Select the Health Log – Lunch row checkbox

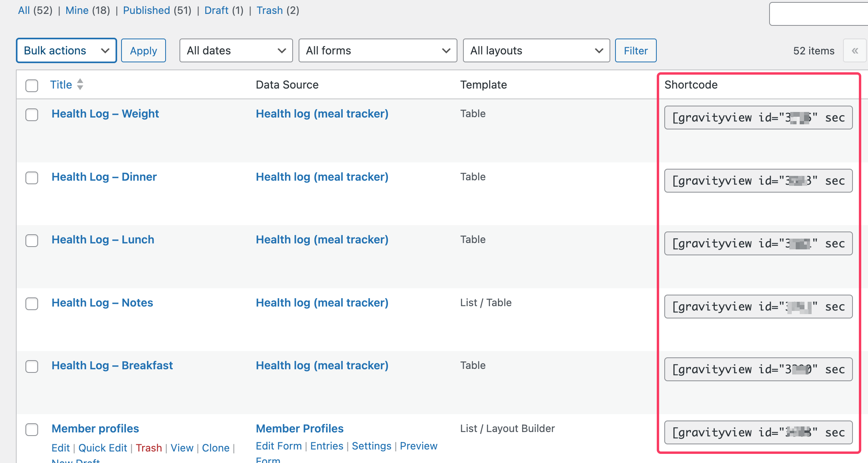32,240
